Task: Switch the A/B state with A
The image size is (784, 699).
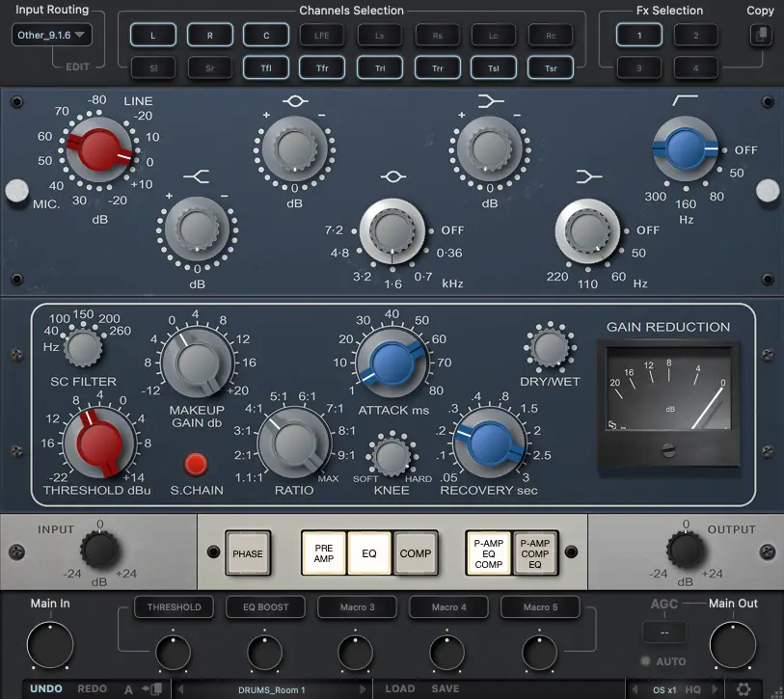Action: click(x=128, y=689)
